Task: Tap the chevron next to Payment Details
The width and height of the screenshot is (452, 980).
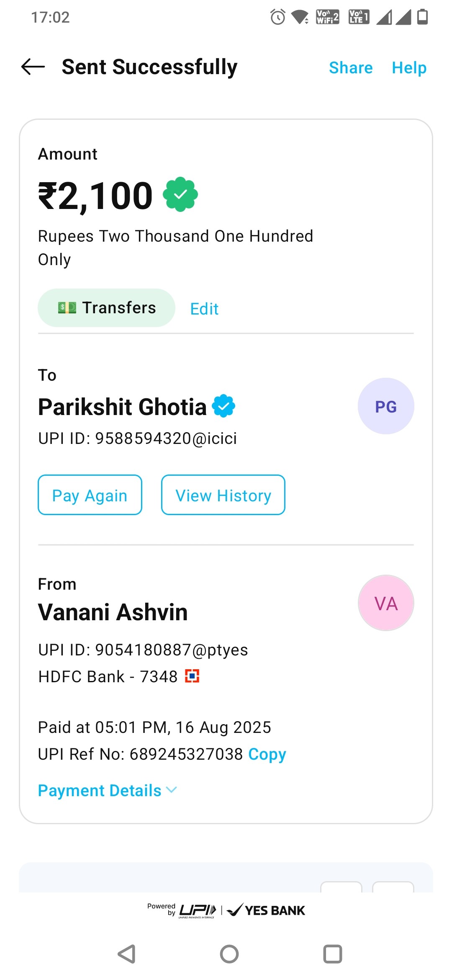Action: [x=172, y=790]
